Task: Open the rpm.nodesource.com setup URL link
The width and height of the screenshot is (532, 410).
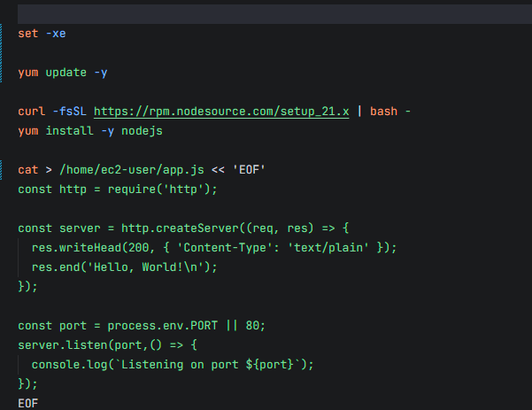Action: (x=221, y=112)
